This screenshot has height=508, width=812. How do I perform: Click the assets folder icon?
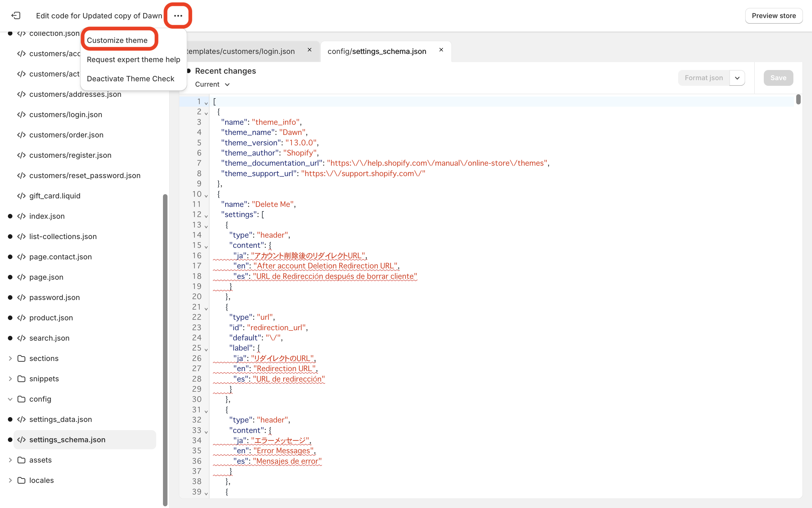point(21,460)
